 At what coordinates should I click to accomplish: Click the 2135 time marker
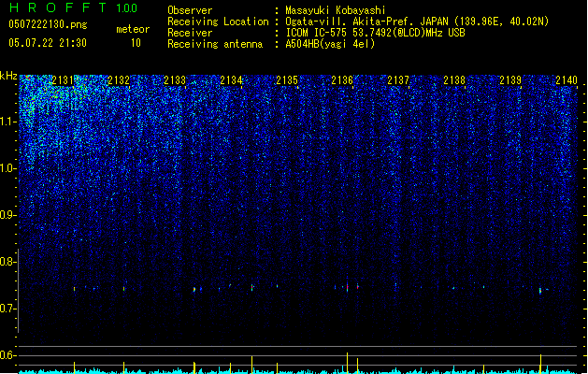(287, 79)
